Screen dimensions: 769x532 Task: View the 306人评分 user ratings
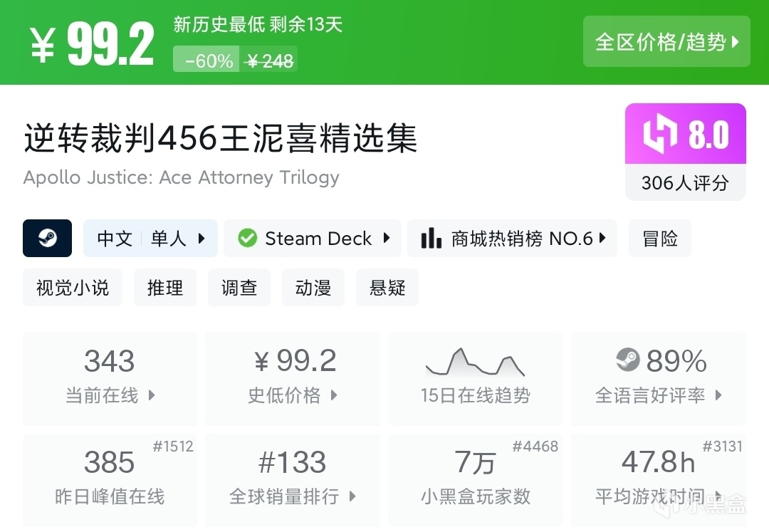[685, 183]
